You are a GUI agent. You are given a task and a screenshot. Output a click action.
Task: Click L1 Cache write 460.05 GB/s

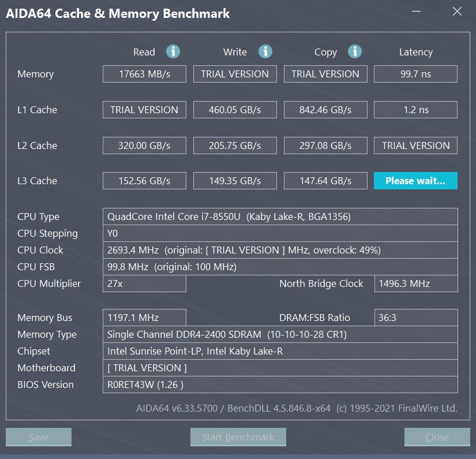coord(235,110)
